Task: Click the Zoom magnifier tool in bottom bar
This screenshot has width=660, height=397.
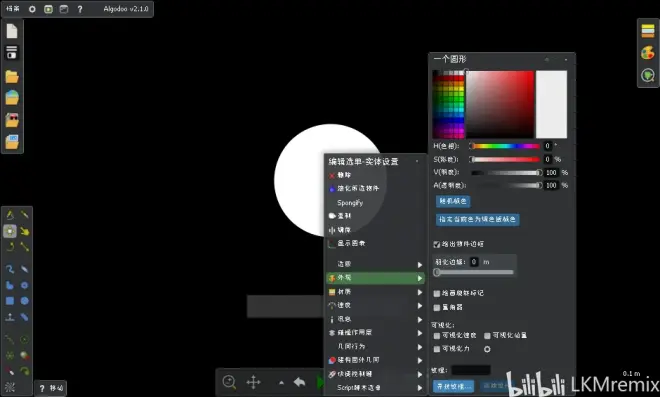Action: (229, 382)
